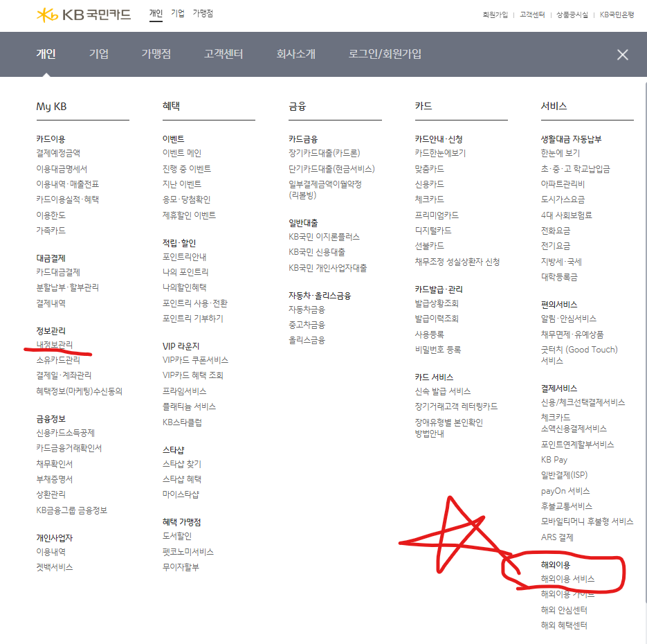Open KB금융그룹 금융정보 link
Screen dimensions: 647x644
coord(72,510)
